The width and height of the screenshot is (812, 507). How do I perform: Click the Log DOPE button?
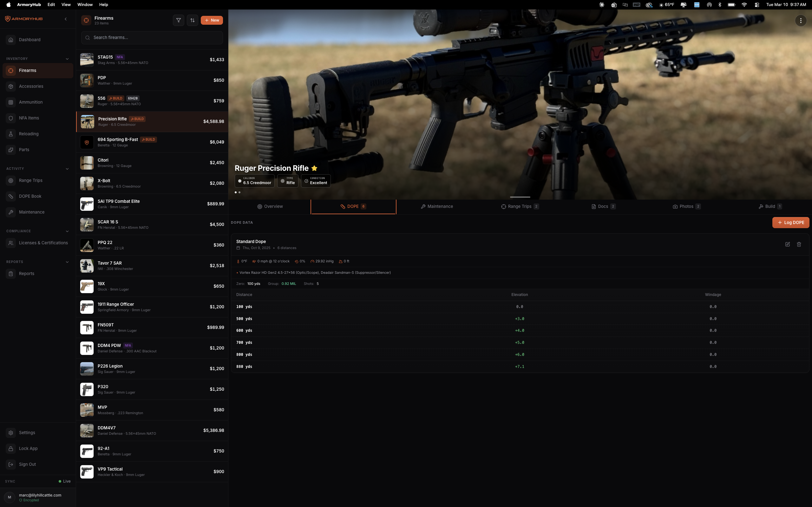tap(790, 222)
